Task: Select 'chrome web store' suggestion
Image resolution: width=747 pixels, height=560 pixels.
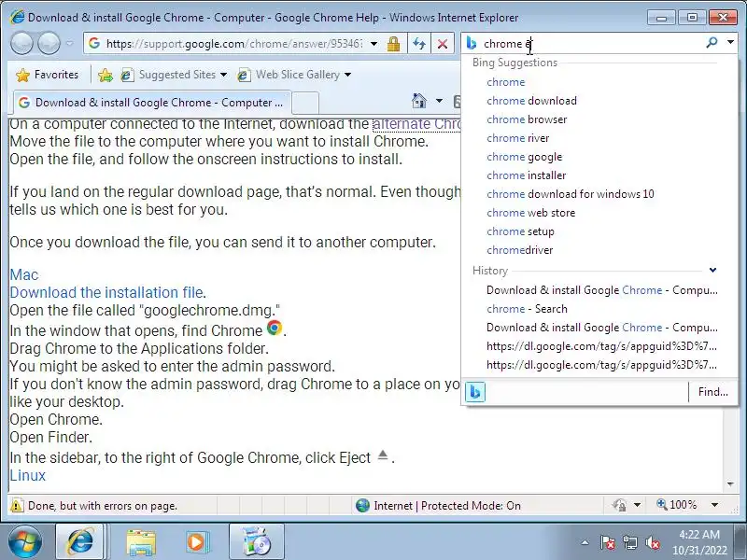Action: pos(530,213)
